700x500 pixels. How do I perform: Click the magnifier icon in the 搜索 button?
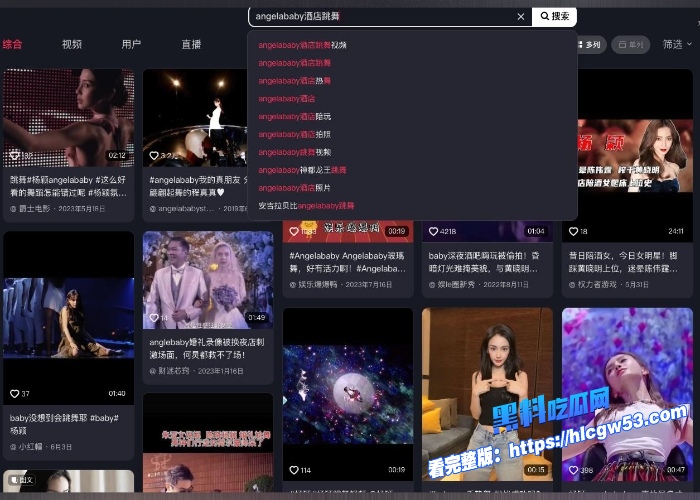click(x=545, y=16)
